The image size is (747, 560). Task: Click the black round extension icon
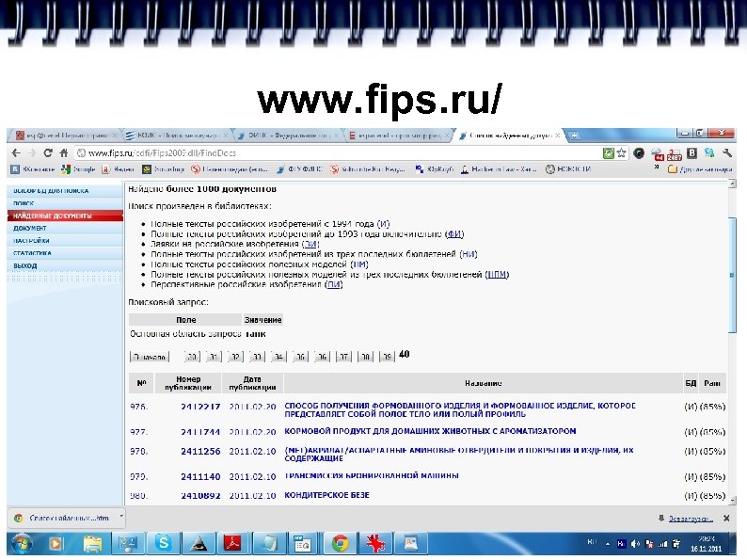point(639,153)
